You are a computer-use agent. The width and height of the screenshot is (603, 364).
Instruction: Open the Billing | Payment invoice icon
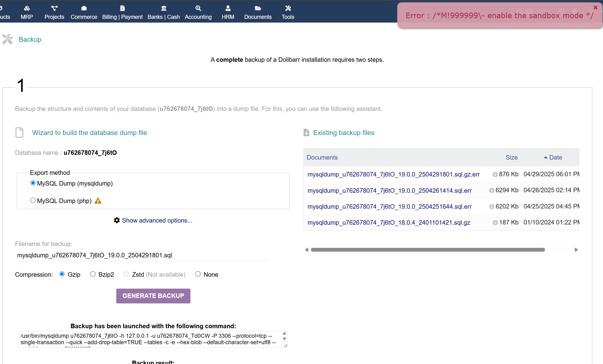pyautogui.click(x=122, y=8)
